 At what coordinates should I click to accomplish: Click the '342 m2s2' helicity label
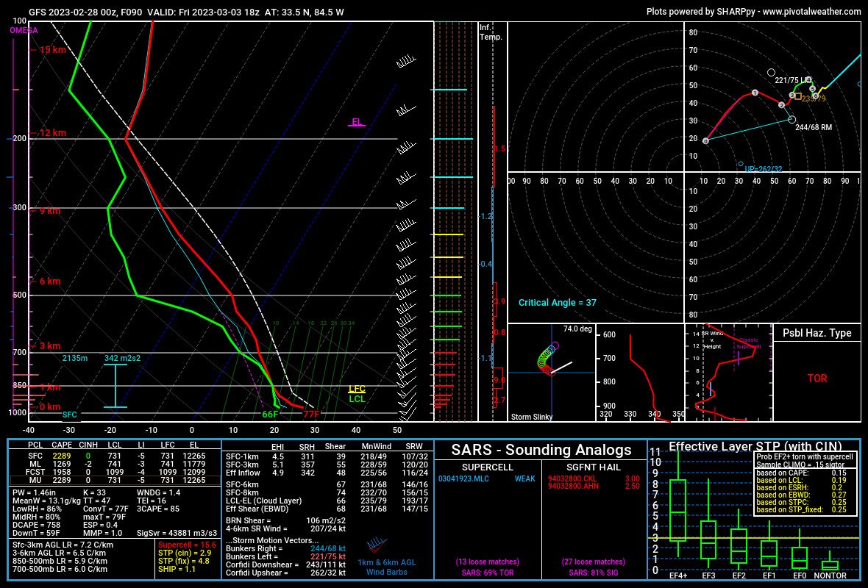pyautogui.click(x=122, y=358)
